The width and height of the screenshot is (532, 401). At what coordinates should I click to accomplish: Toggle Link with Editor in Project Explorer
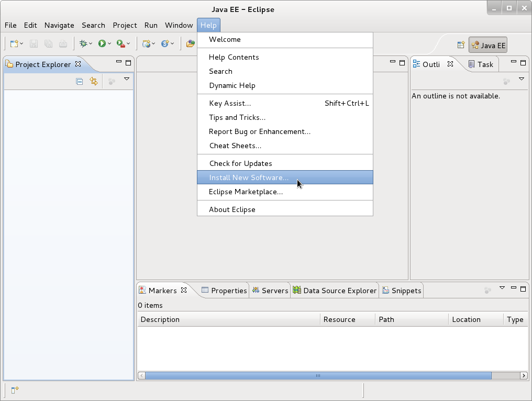(x=94, y=81)
